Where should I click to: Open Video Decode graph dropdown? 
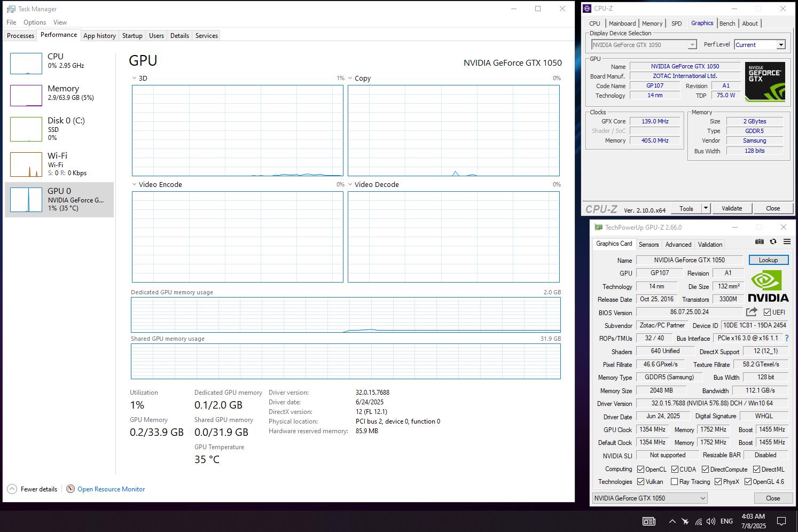(x=350, y=184)
